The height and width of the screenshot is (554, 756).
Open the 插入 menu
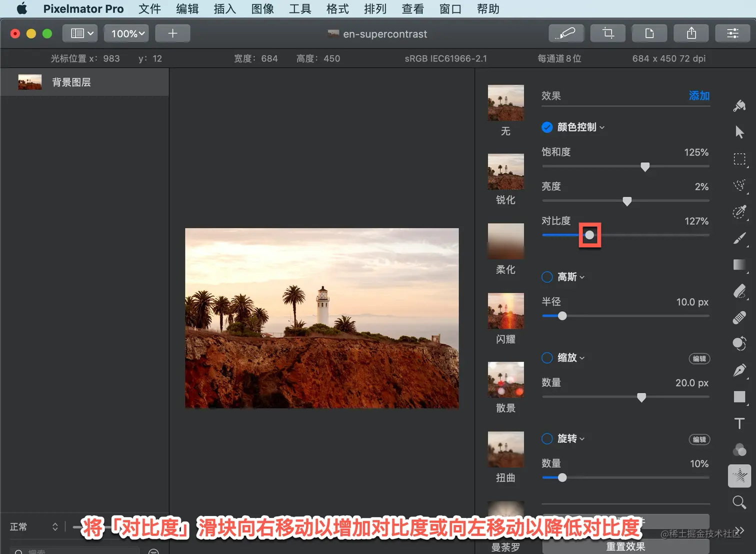coord(225,9)
